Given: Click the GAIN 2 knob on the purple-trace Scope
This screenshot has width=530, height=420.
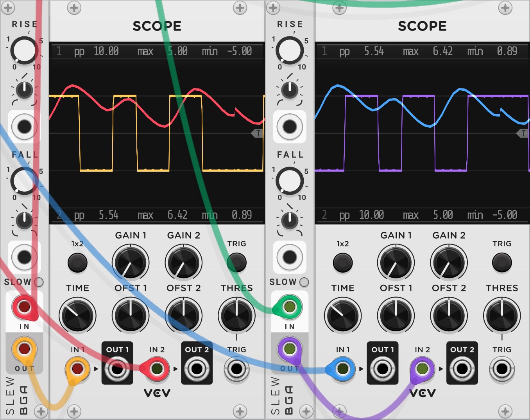Looking at the screenshot, I should point(449,263).
